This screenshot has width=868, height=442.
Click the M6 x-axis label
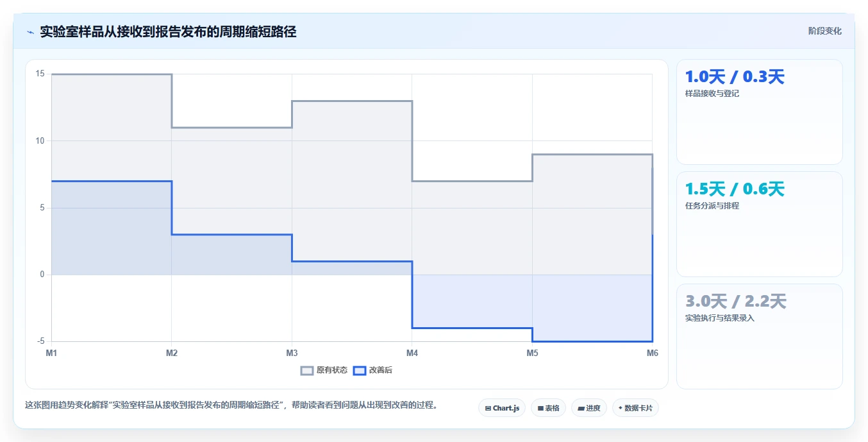coord(652,353)
